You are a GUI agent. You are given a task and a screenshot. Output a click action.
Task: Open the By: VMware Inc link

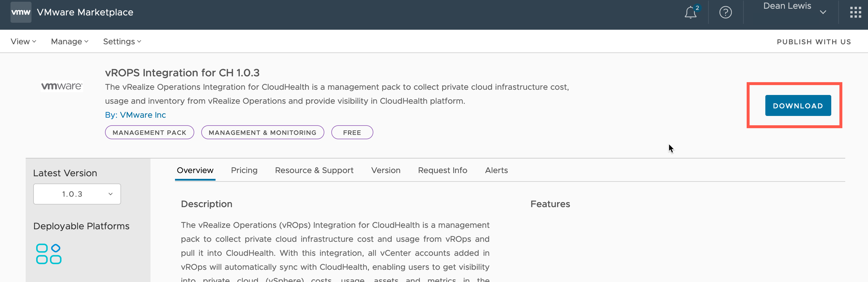coord(135,115)
